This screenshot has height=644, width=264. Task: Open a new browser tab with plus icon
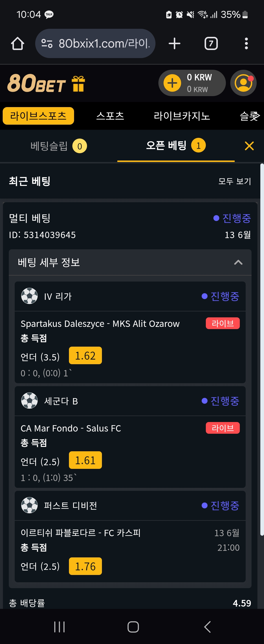pos(174,43)
